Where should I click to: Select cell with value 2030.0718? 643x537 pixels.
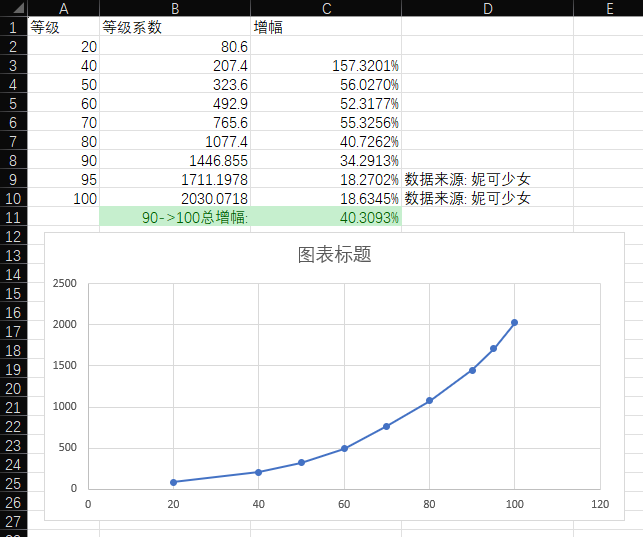175,198
